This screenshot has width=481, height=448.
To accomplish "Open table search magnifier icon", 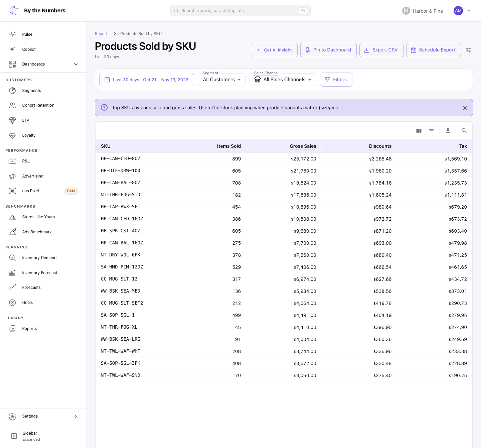I will [464, 131].
